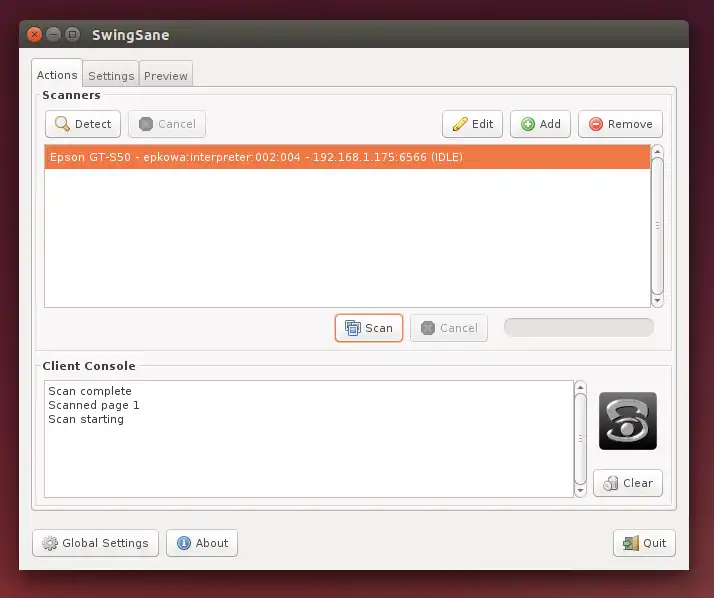Click the console scrollbar up arrow

(x=580, y=387)
